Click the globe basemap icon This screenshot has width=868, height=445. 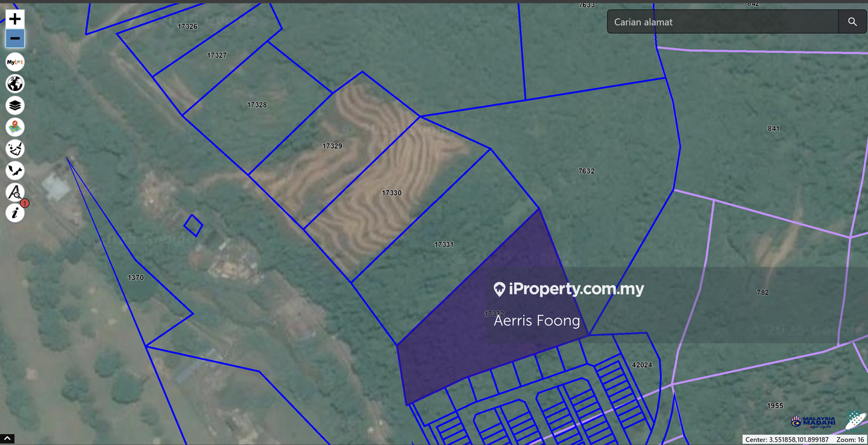(15, 84)
